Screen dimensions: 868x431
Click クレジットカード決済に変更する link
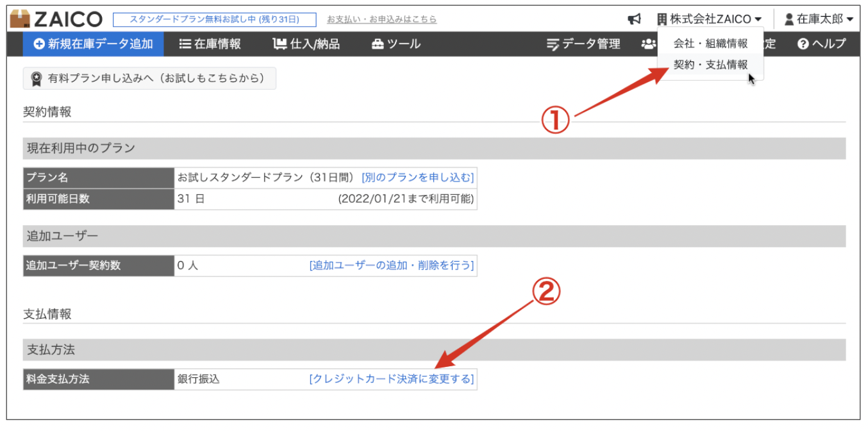(391, 379)
